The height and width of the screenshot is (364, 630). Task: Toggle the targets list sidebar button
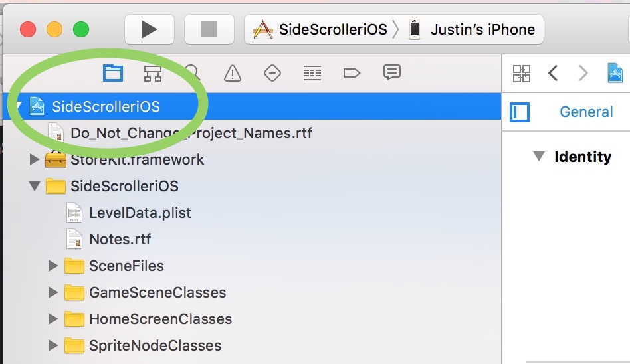[520, 112]
